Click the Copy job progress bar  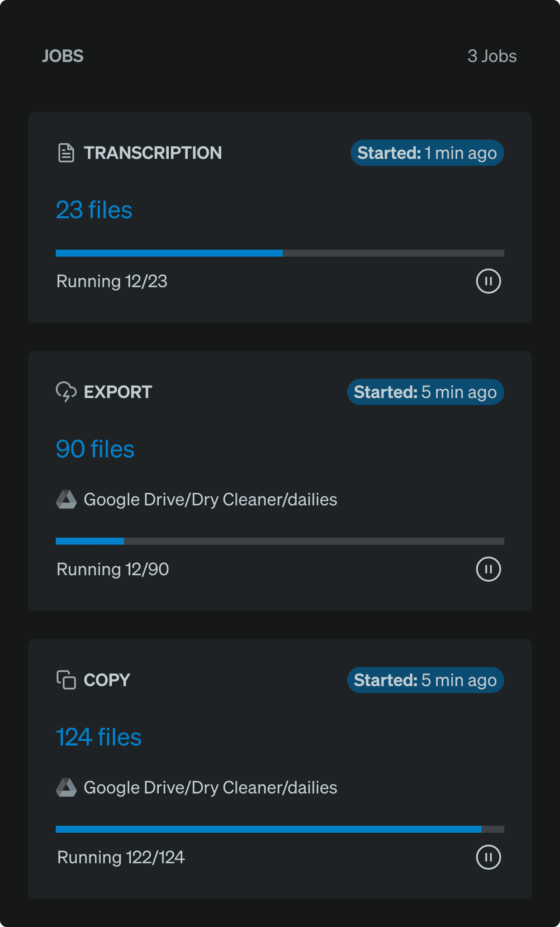280,829
